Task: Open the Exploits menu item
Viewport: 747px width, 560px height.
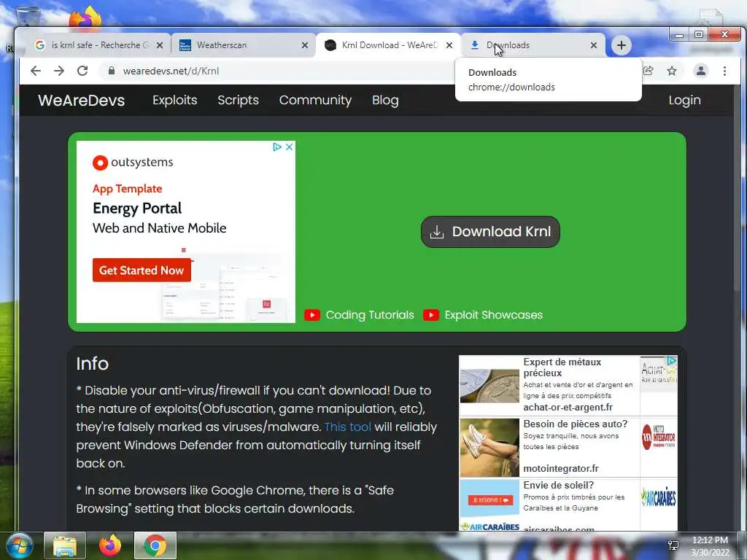Action: [175, 100]
